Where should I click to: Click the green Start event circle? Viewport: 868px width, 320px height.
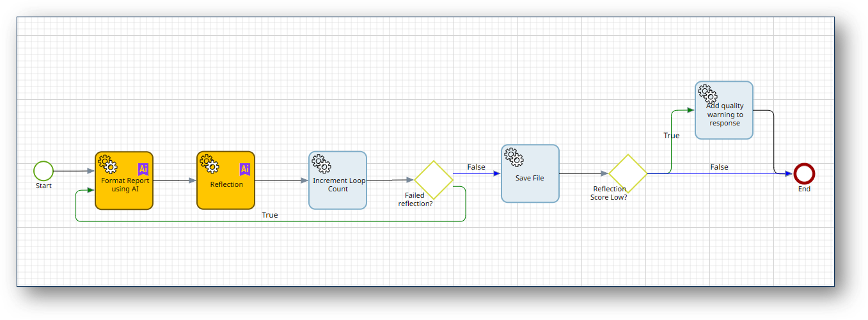(x=43, y=171)
